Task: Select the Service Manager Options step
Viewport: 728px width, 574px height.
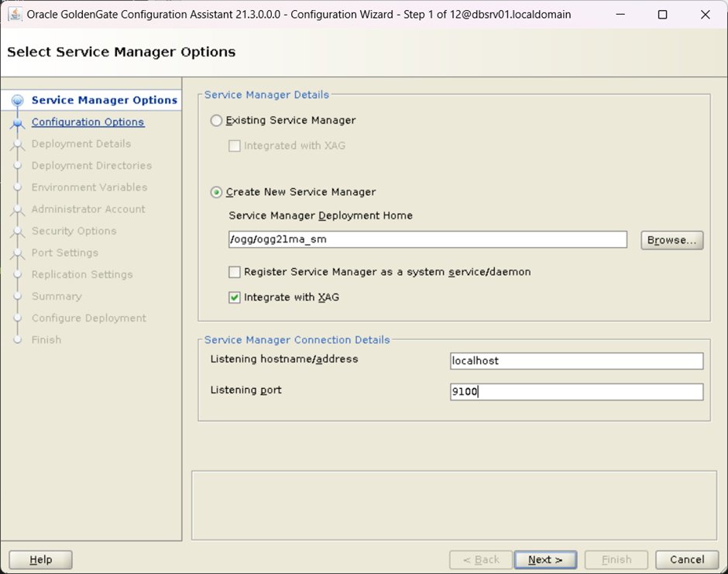Action: pyautogui.click(x=104, y=100)
